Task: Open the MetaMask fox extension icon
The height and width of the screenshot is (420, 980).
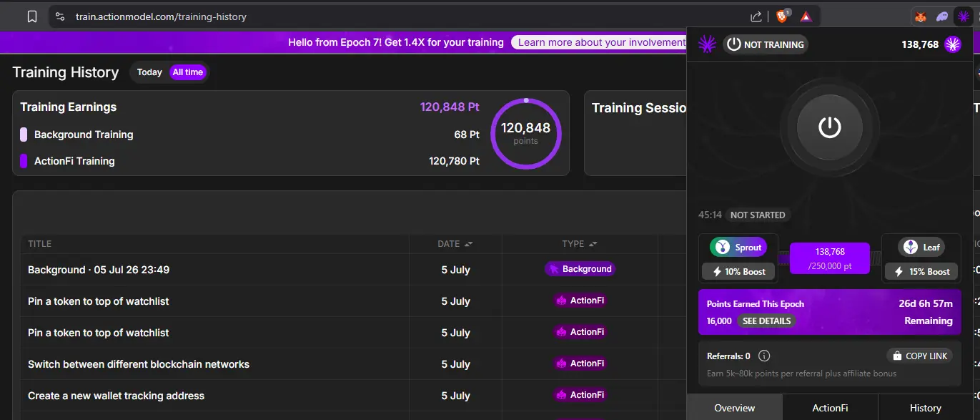Action: coord(921,16)
